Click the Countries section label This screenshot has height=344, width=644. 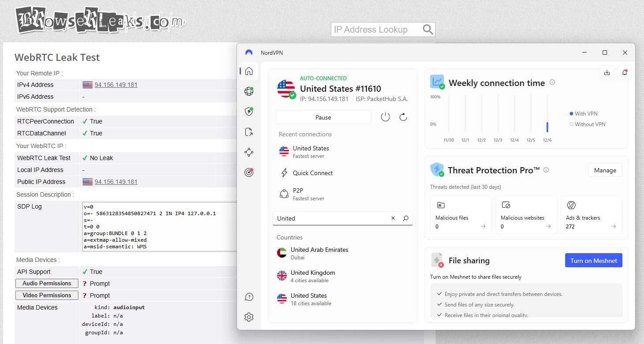pos(289,237)
